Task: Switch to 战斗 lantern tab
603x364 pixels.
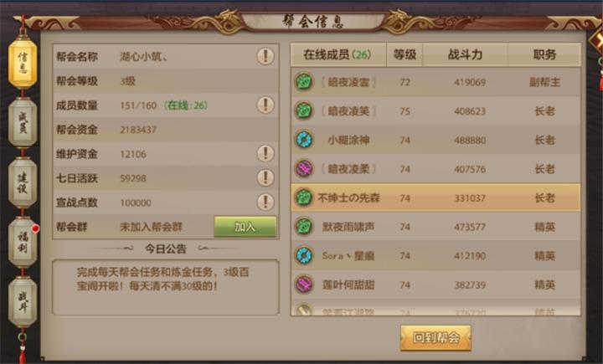Action: 23,302
